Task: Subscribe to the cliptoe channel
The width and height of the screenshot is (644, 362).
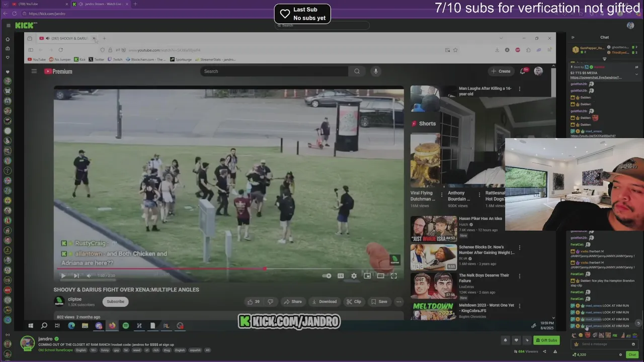Action: click(115, 302)
